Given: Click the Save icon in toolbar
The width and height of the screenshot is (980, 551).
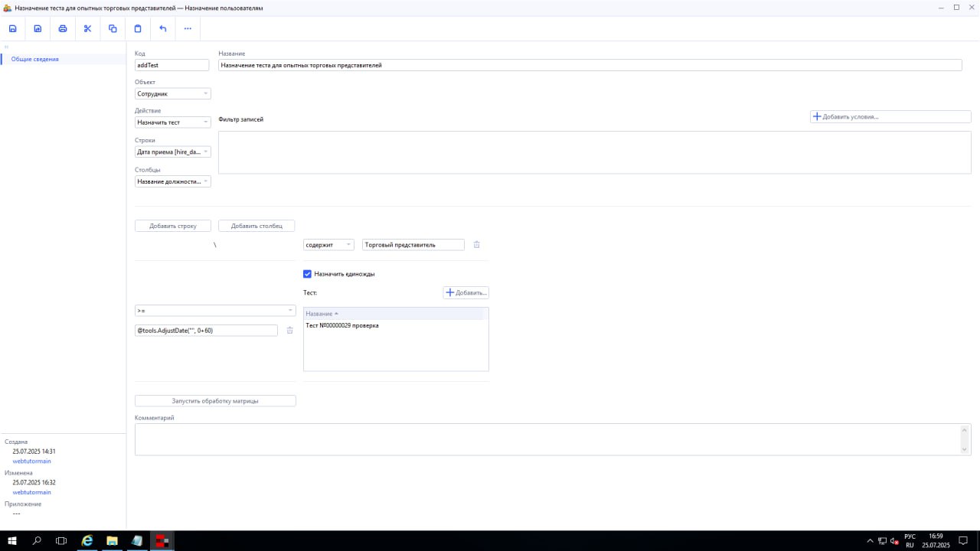Looking at the screenshot, I should pyautogui.click(x=13, y=29).
